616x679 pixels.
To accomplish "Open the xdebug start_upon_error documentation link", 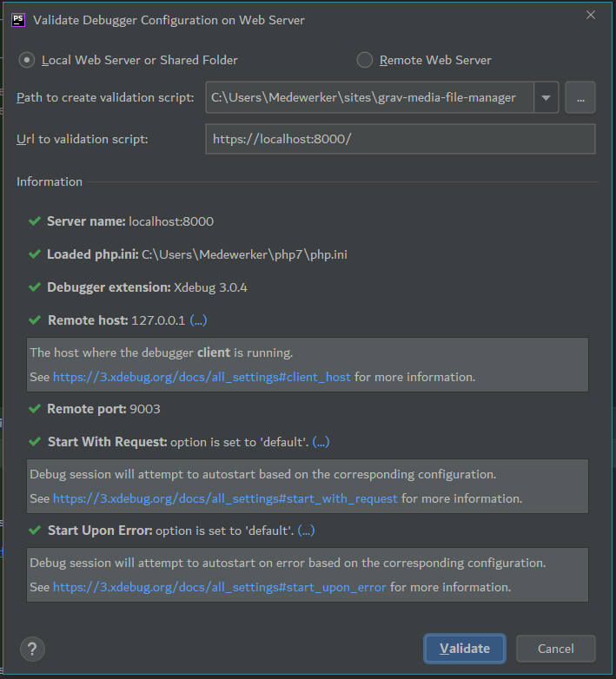I will (220, 587).
